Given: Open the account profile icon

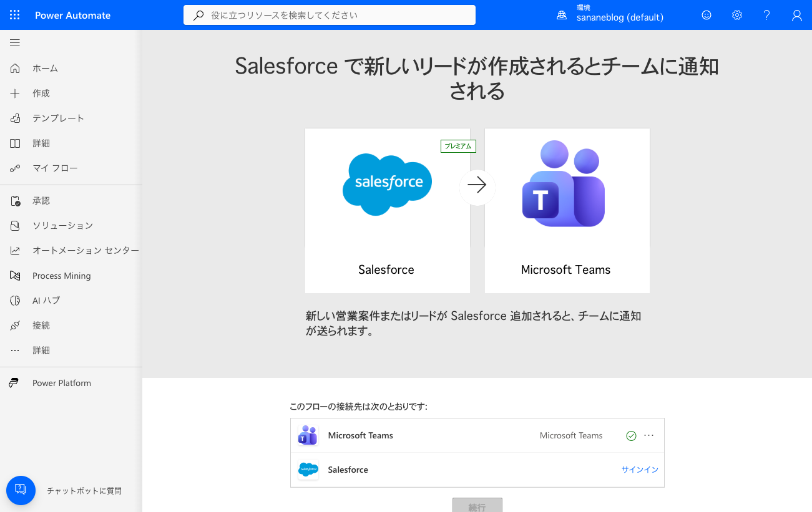Looking at the screenshot, I should click(x=797, y=15).
